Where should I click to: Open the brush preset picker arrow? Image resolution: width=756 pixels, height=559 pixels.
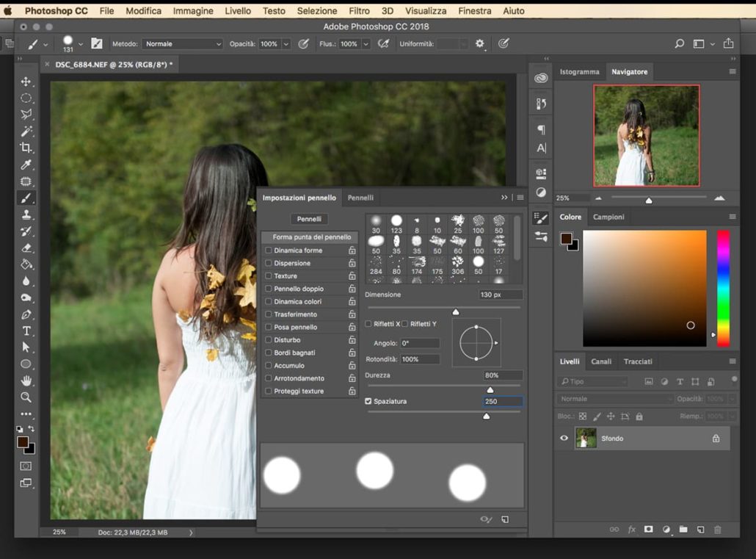click(81, 44)
